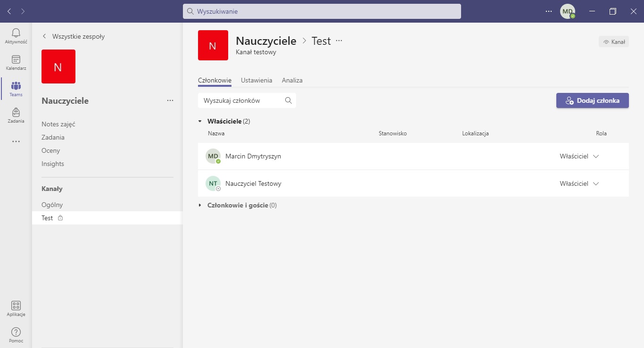The height and width of the screenshot is (348, 644).
Task: Click the search magnifier in Wyszukaj członków
Action: (289, 100)
